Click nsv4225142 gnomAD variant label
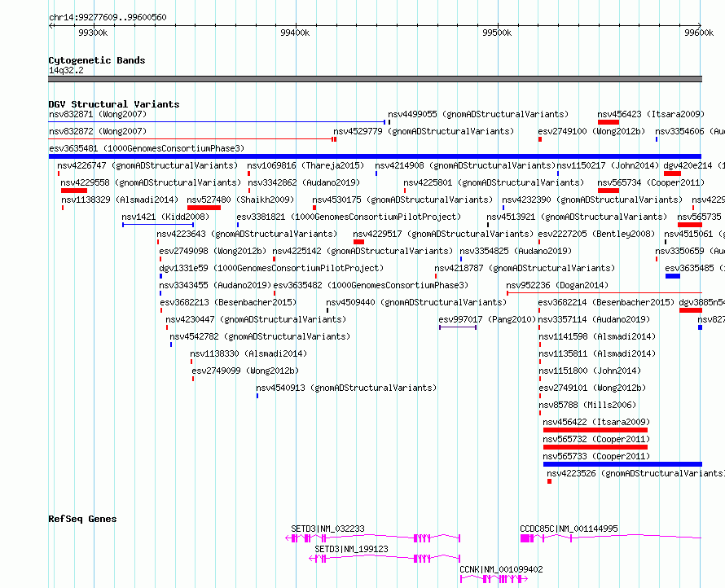 (x=363, y=251)
